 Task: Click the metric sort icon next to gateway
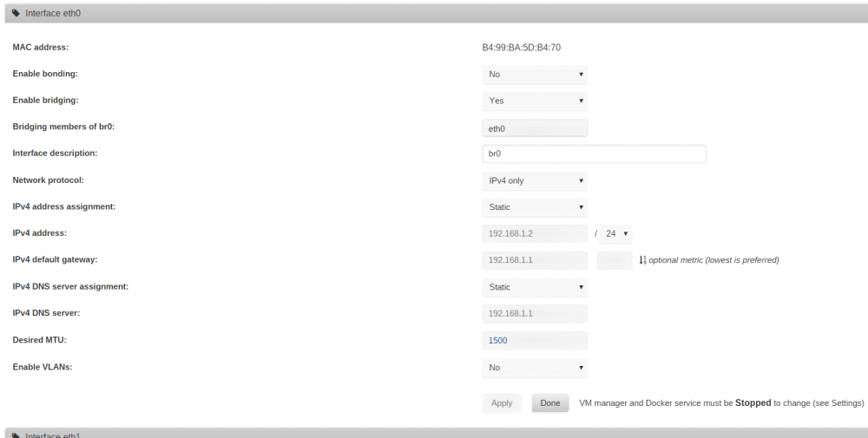(x=642, y=260)
